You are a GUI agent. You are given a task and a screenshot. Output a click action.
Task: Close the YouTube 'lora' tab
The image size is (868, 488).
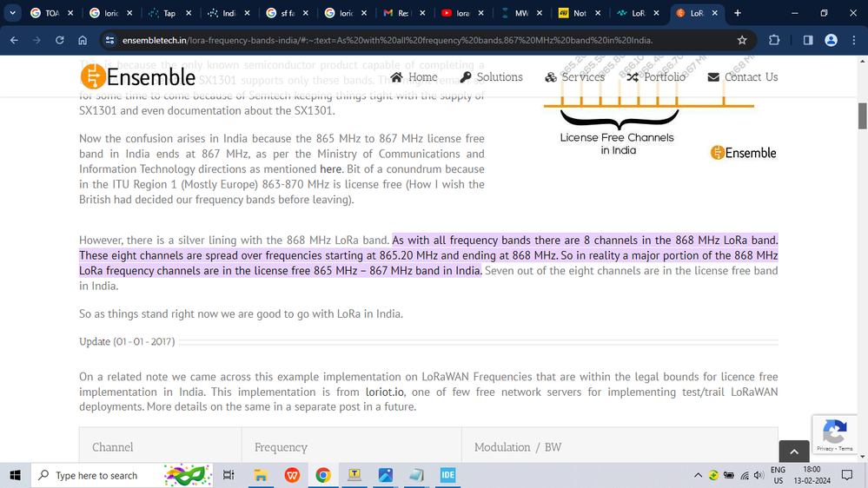[x=481, y=13]
